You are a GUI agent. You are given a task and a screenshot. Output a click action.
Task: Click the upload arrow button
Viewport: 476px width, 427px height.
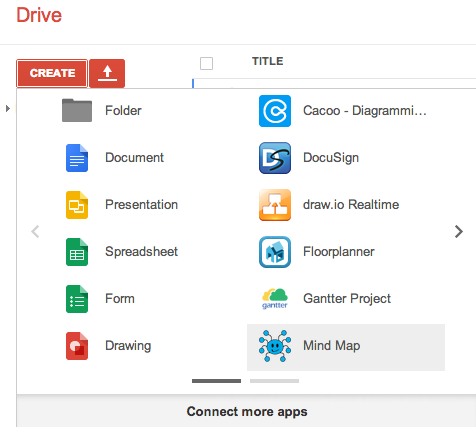tap(107, 73)
